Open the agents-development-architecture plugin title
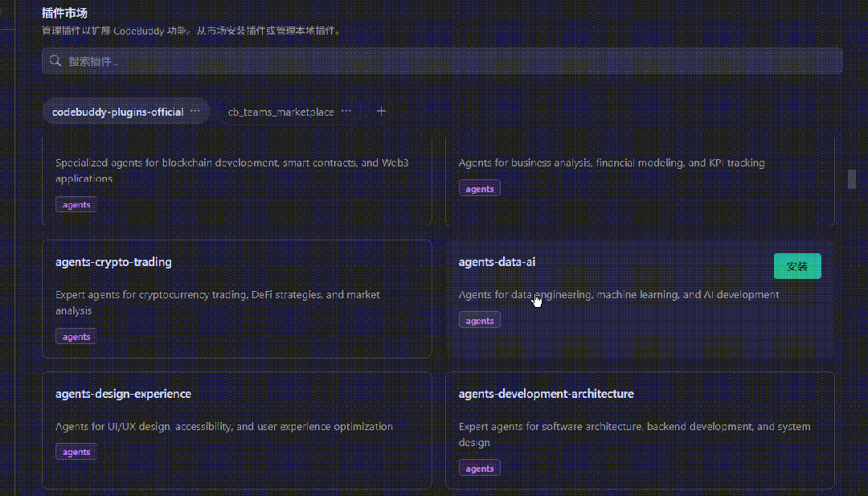The height and width of the screenshot is (496, 868). coord(546,394)
